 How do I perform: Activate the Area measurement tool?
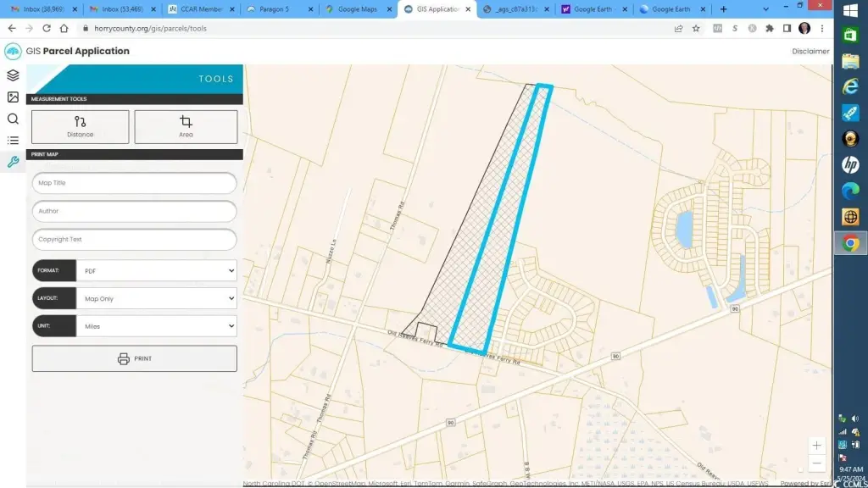(186, 127)
